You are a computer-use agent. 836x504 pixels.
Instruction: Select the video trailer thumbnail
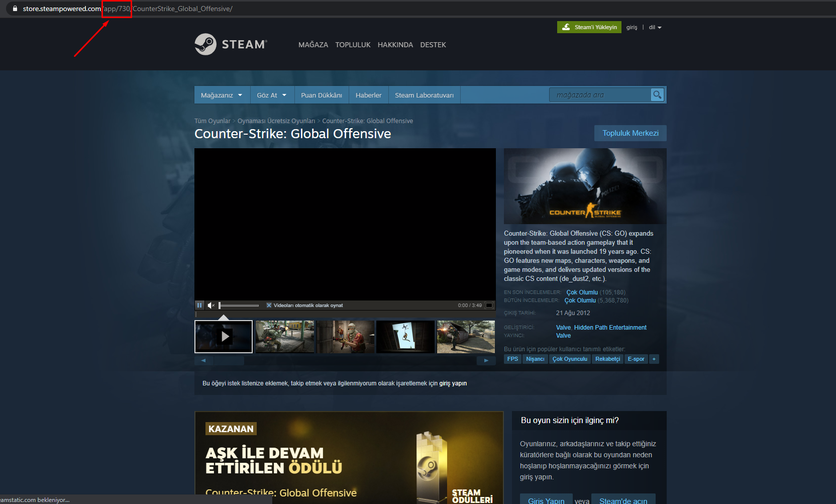[224, 337]
